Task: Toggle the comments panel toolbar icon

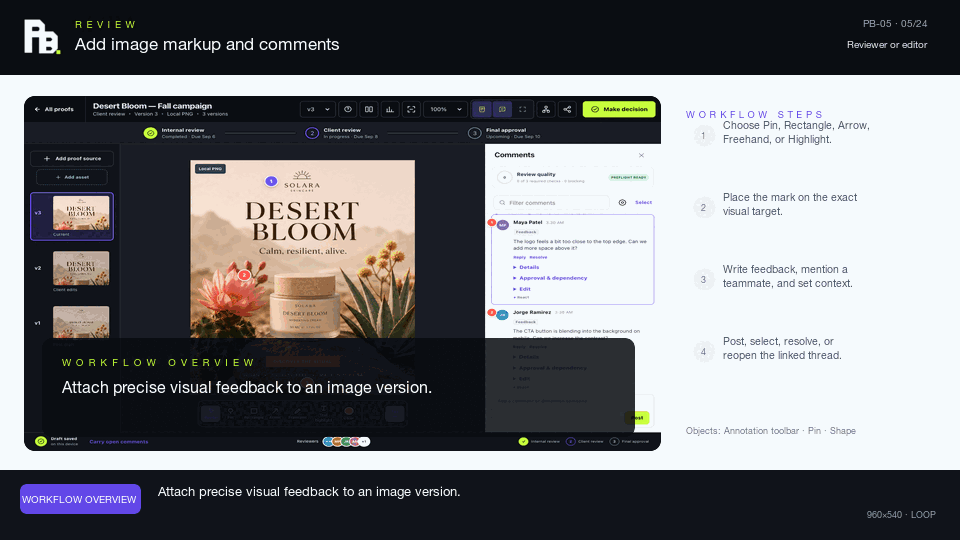Action: tap(482, 109)
